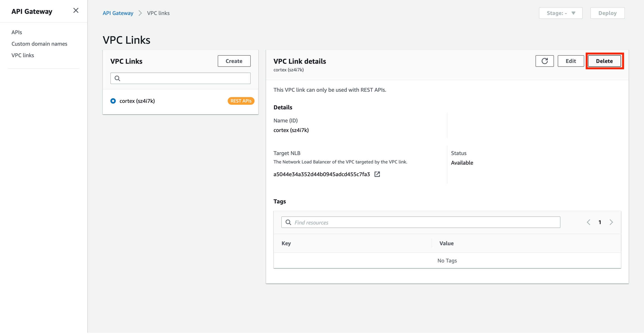Open Custom domain names in sidebar

[39, 44]
